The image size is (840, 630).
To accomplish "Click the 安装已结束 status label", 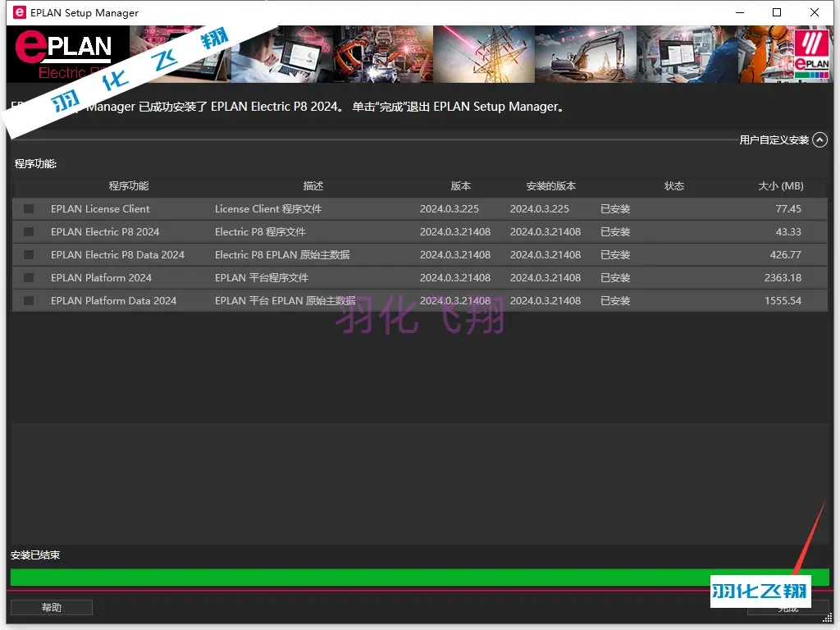I will 35,555.
